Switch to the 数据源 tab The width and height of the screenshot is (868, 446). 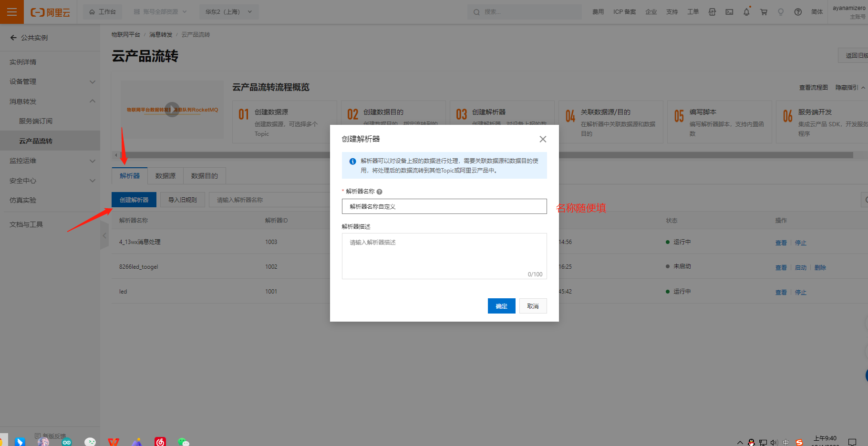[x=165, y=176]
